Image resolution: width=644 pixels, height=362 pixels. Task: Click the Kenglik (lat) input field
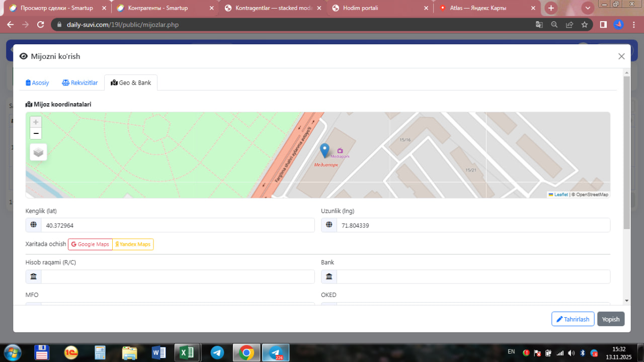pyautogui.click(x=177, y=226)
